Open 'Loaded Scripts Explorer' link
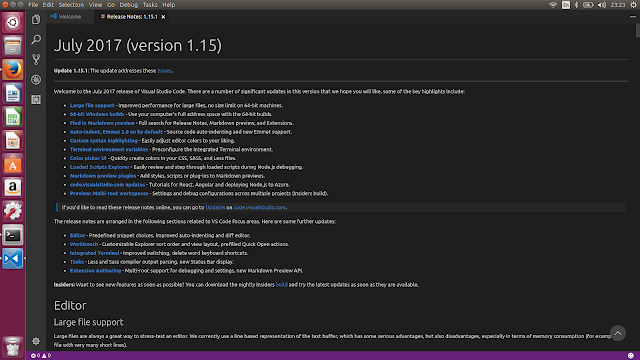Image resolution: width=640 pixels, height=360 pixels. tap(100, 167)
